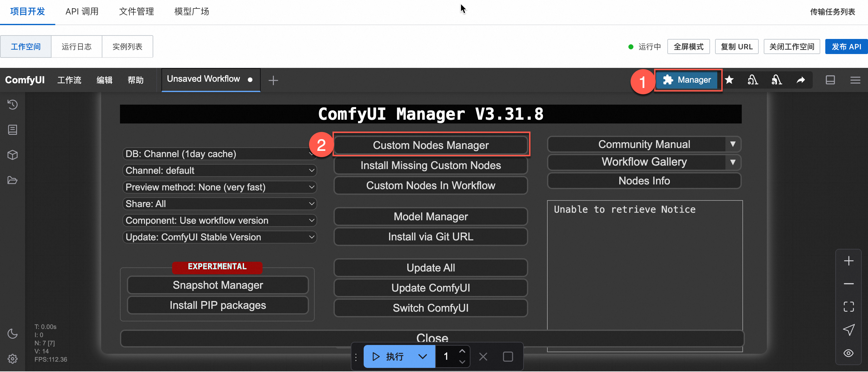Expand Update: ComfyUI Stable Version dropdown
The width and height of the screenshot is (868, 372).
[220, 237]
